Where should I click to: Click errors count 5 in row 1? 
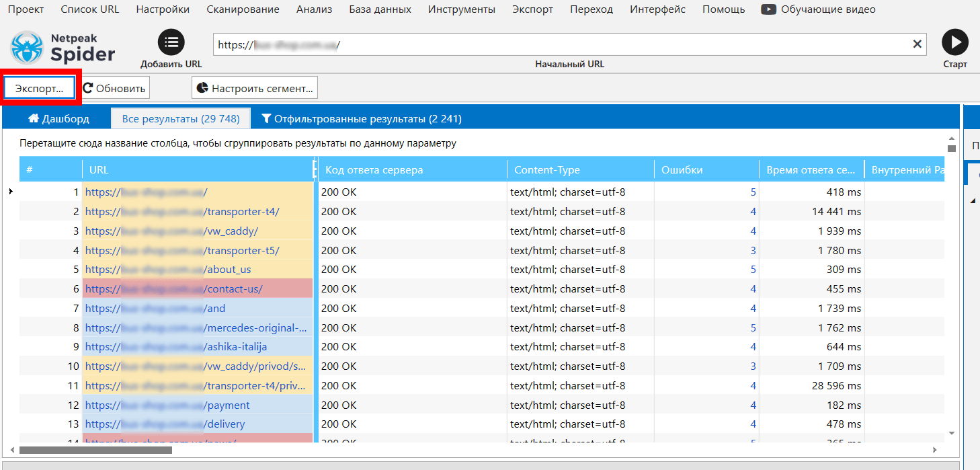[x=753, y=192]
